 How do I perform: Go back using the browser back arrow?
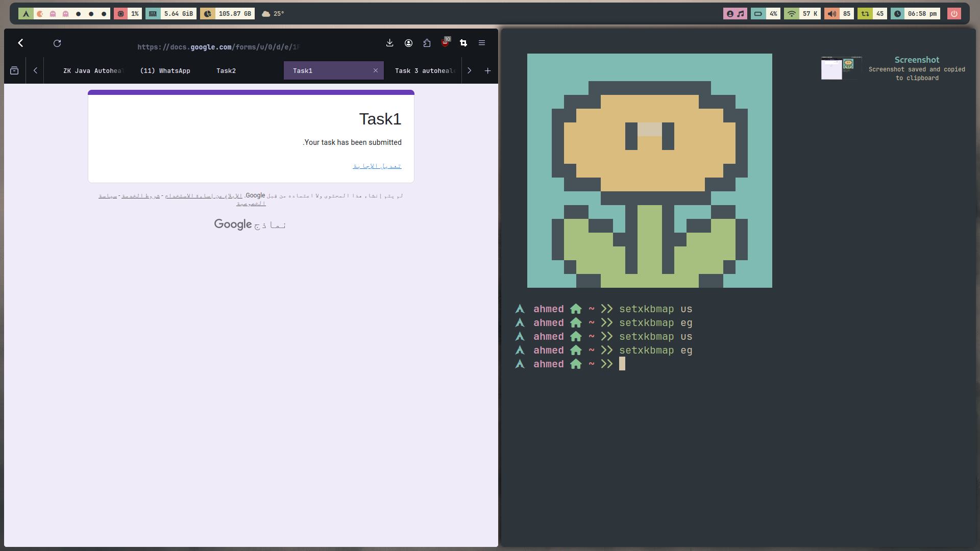tap(21, 43)
